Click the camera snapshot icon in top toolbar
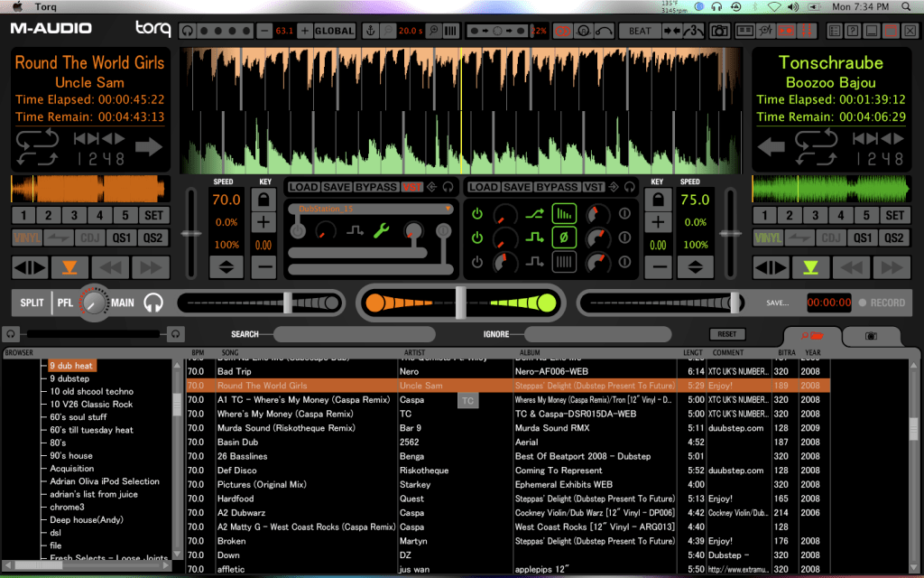 (719, 31)
